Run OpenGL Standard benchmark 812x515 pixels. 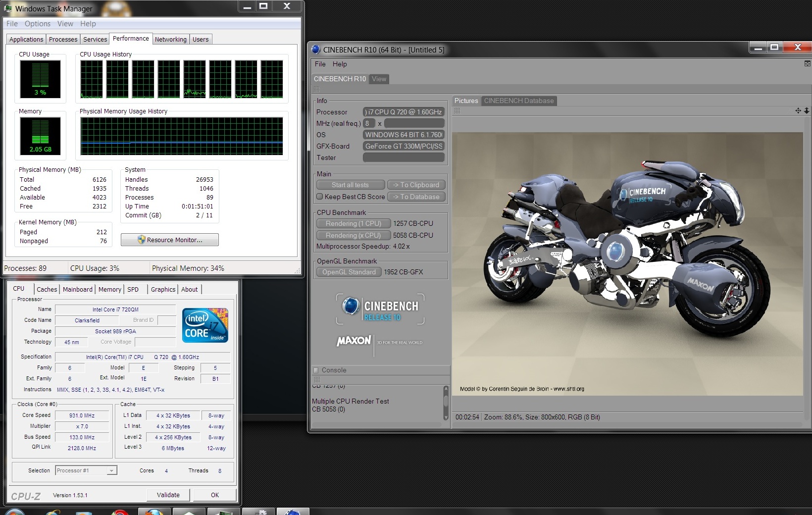[349, 272]
